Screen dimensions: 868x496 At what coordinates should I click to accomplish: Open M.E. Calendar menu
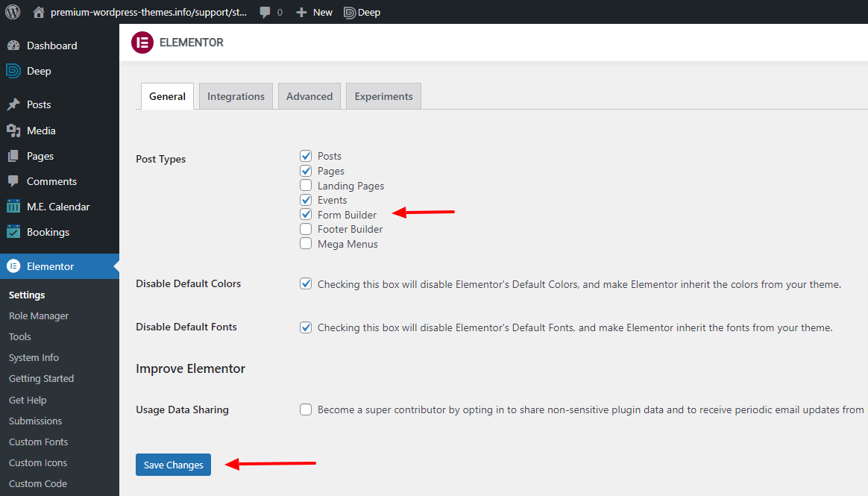[x=60, y=207]
